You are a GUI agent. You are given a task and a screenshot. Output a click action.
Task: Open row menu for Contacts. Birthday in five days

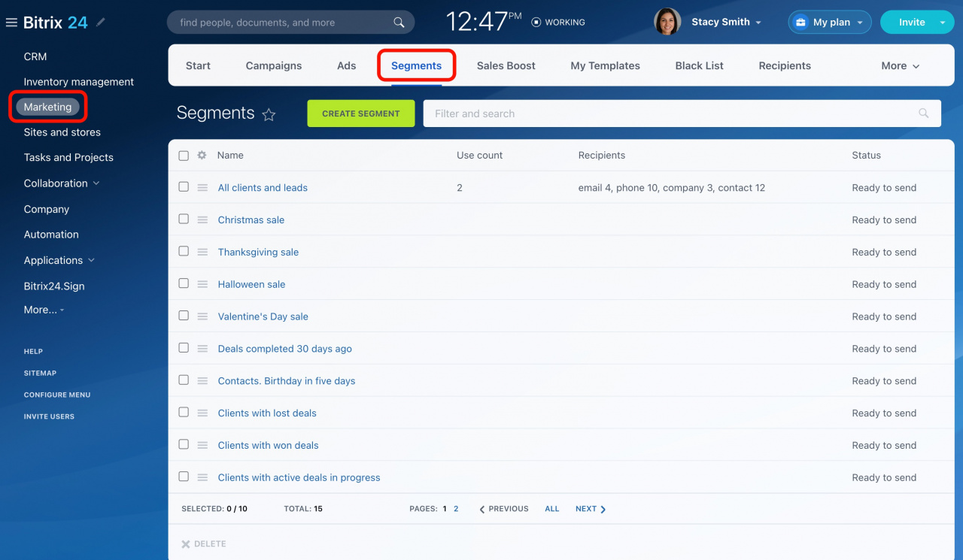(x=202, y=381)
